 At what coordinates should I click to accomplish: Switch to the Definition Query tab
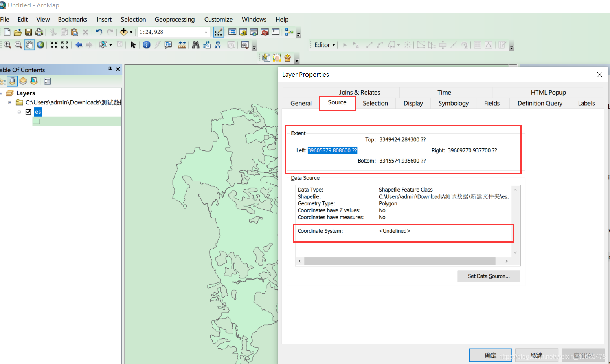(540, 103)
